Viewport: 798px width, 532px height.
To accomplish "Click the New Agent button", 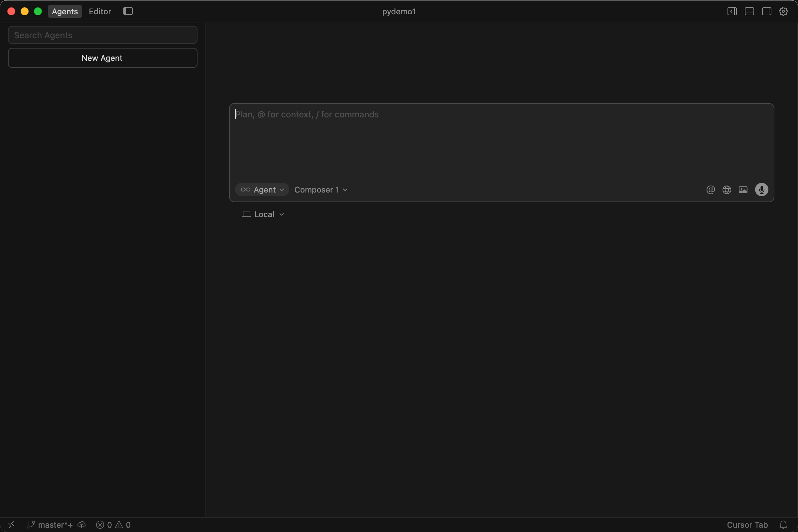I will tap(102, 58).
